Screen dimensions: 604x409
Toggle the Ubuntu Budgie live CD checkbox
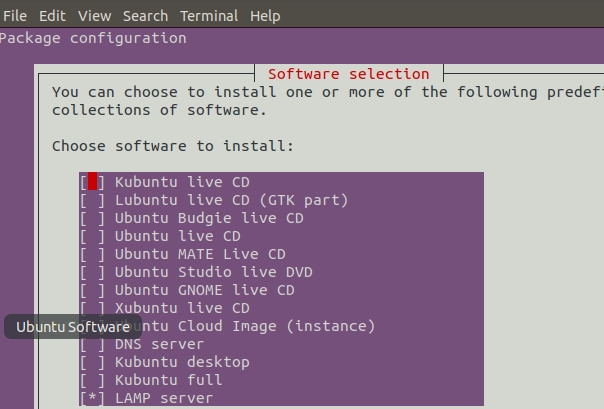tap(92, 218)
